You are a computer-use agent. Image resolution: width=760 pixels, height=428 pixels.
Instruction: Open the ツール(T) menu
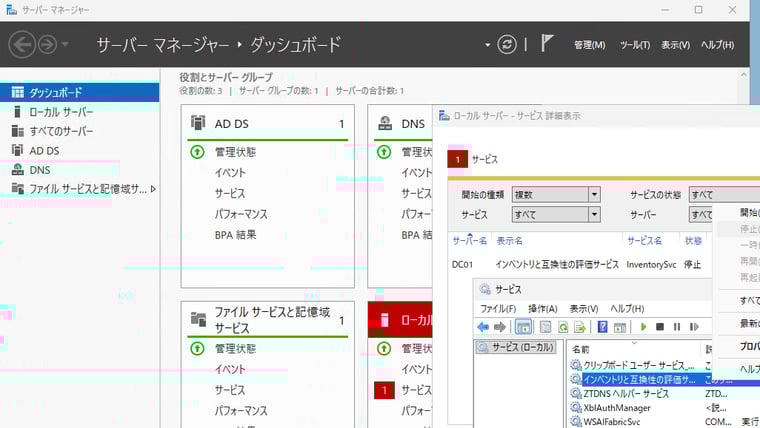[634, 45]
